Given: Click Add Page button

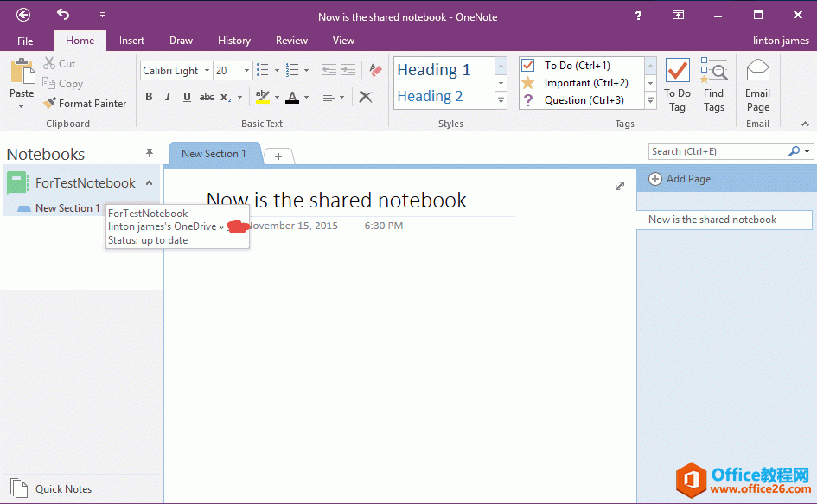Looking at the screenshot, I should (680, 179).
